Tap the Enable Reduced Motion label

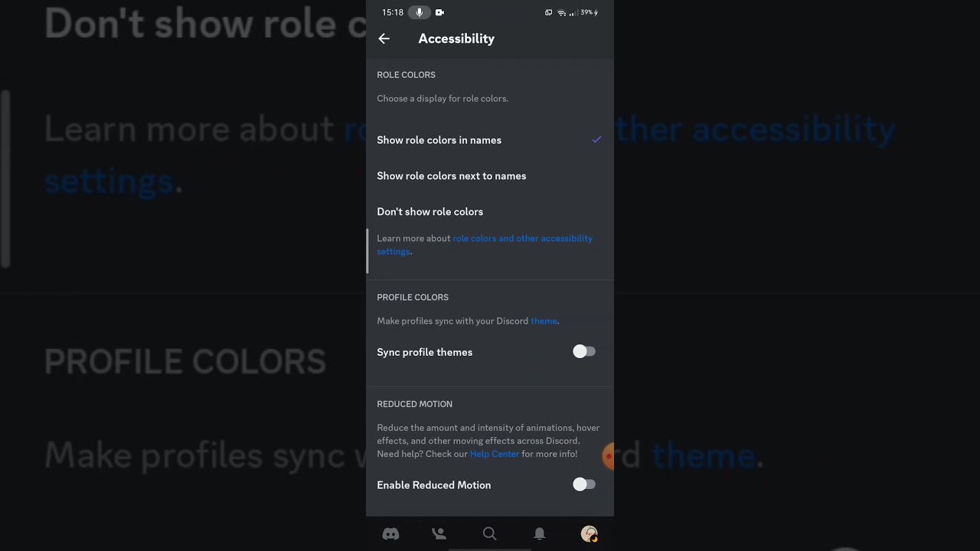click(x=434, y=485)
